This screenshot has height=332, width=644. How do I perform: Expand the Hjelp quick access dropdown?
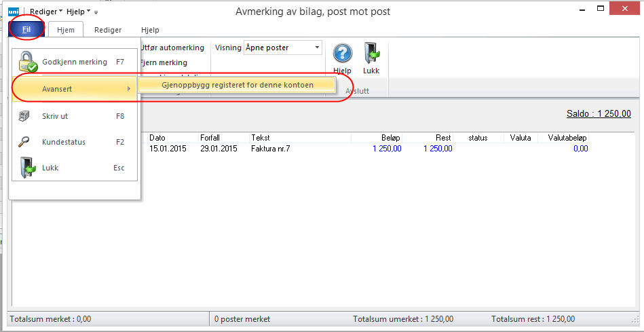click(79, 12)
